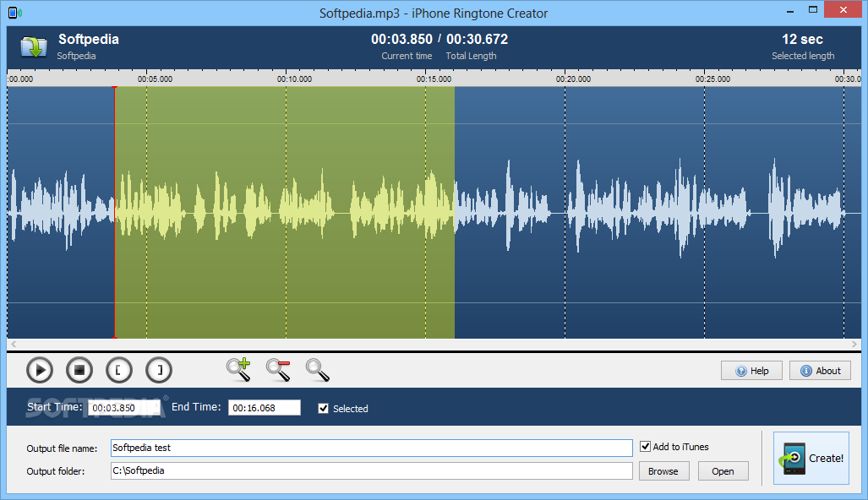Screen dimensions: 868x500
Task: Click the 00:20.000 mark on the ruler
Action: [x=573, y=79]
